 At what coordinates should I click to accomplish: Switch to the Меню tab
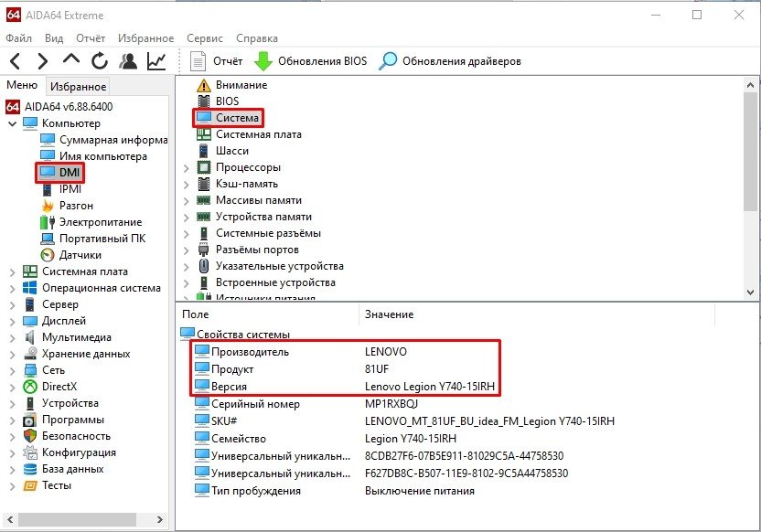click(x=22, y=85)
